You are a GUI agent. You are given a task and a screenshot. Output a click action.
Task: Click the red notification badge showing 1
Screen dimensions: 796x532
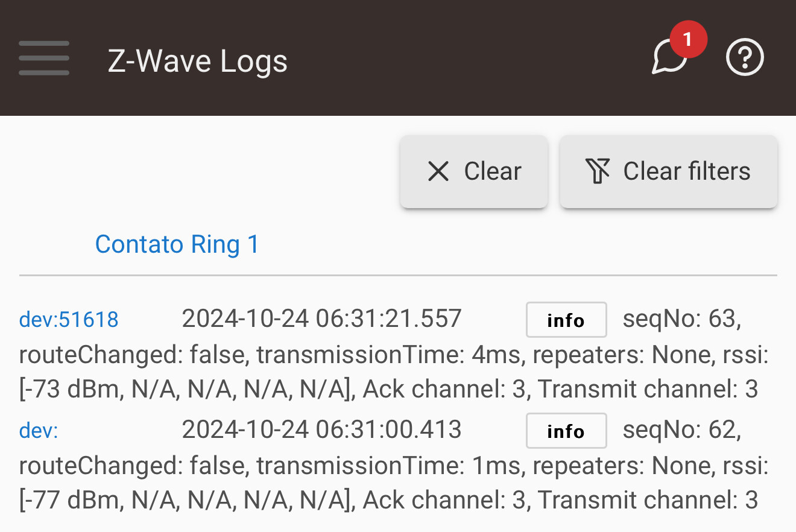click(x=687, y=39)
